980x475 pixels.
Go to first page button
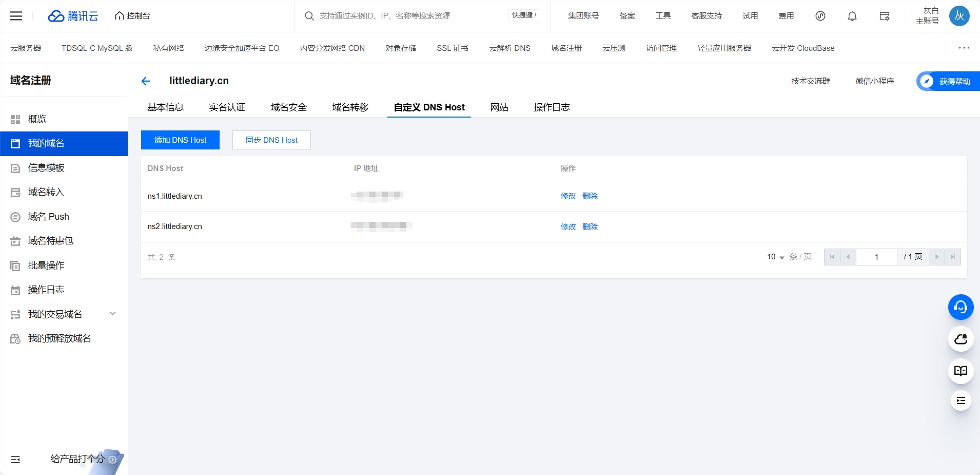[x=832, y=257]
